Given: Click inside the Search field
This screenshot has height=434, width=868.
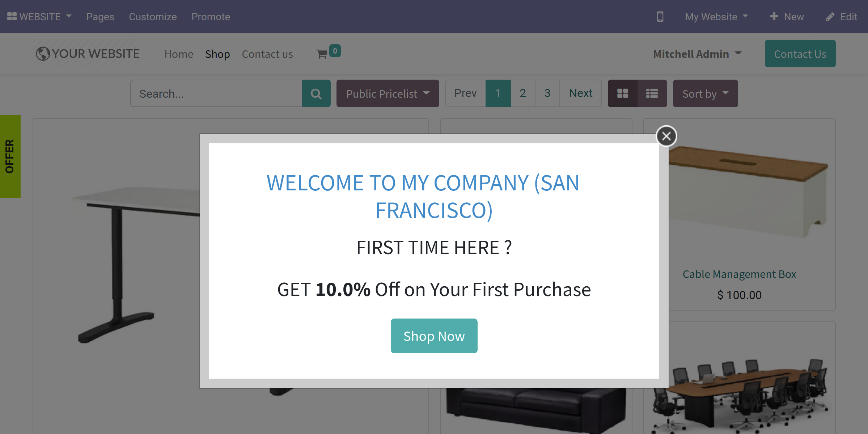Looking at the screenshot, I should 217,93.
